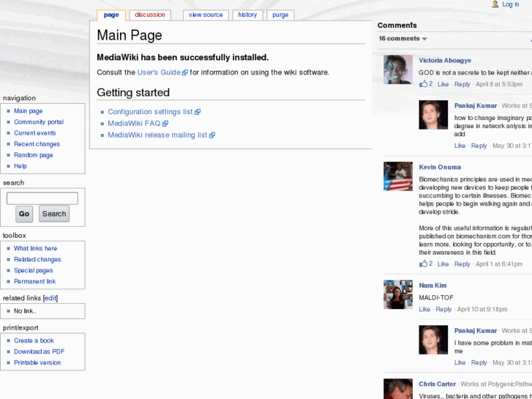
Task: Open the Community portal link
Action: [x=39, y=122]
